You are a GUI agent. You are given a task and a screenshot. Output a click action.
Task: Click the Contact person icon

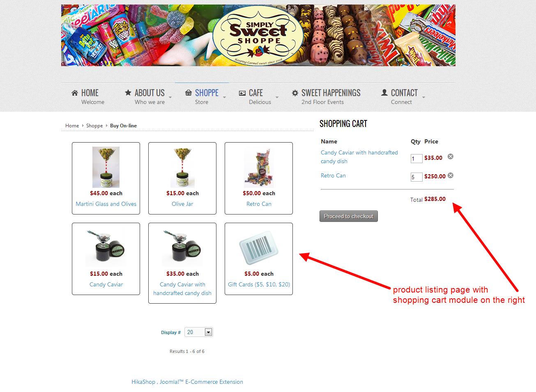point(384,93)
